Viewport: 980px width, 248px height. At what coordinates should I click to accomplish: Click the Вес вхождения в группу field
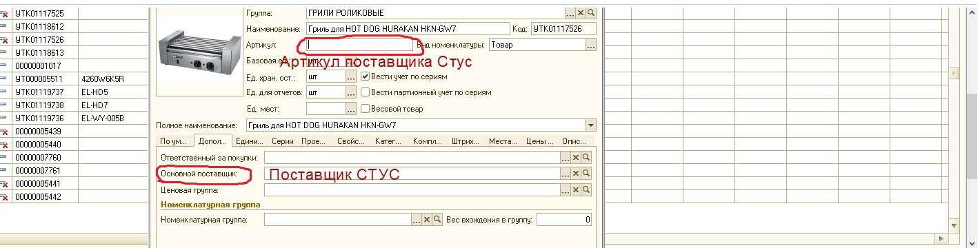point(564,220)
